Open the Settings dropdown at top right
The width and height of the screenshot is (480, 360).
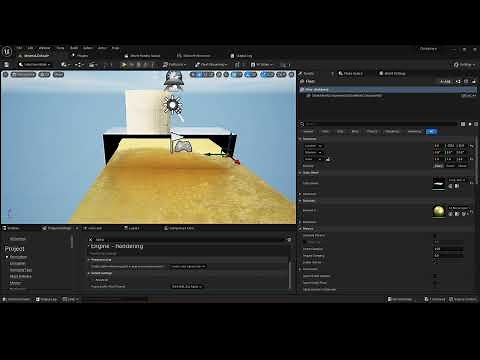[x=465, y=65]
